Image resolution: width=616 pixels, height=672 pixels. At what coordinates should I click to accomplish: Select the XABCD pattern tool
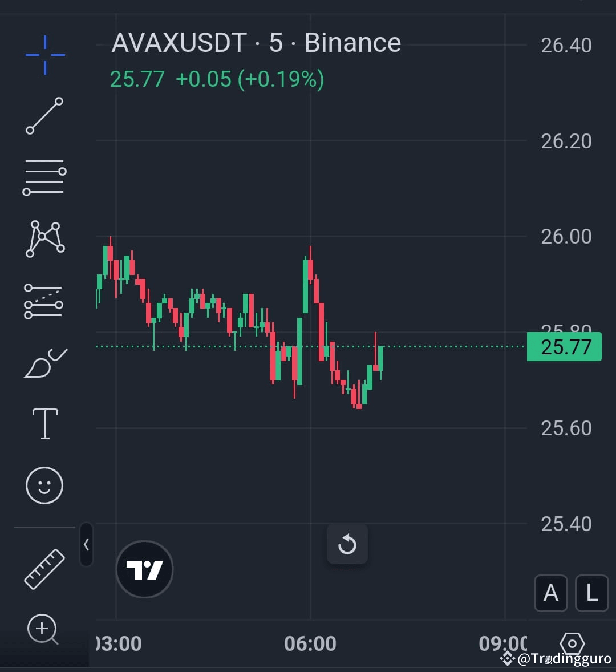44,238
